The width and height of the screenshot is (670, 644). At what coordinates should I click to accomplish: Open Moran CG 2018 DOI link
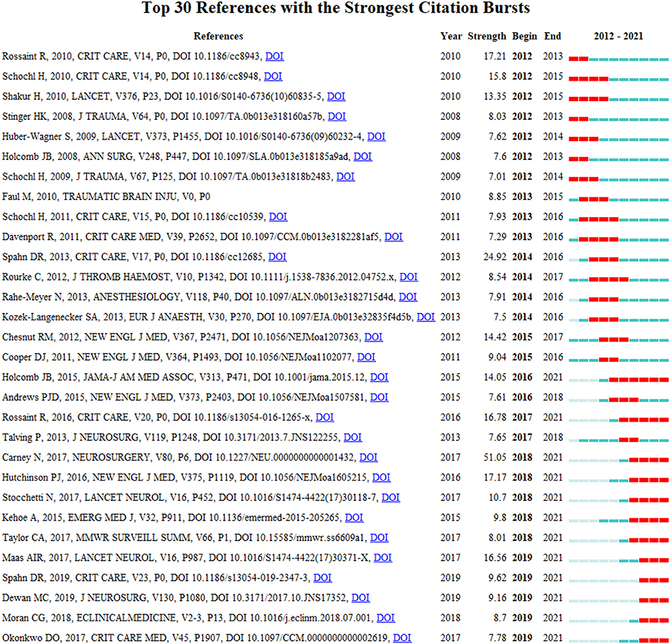pyautogui.click(x=385, y=618)
